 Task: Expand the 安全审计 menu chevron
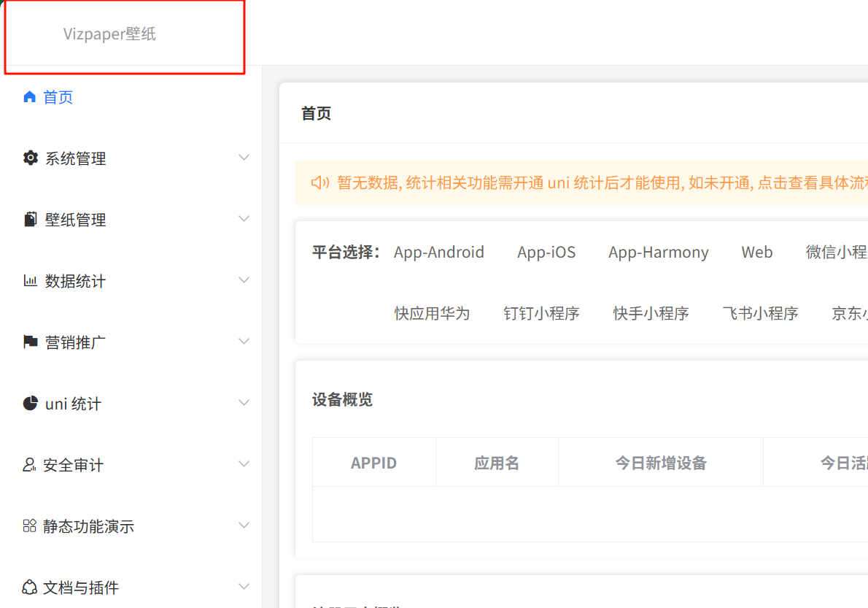(244, 464)
